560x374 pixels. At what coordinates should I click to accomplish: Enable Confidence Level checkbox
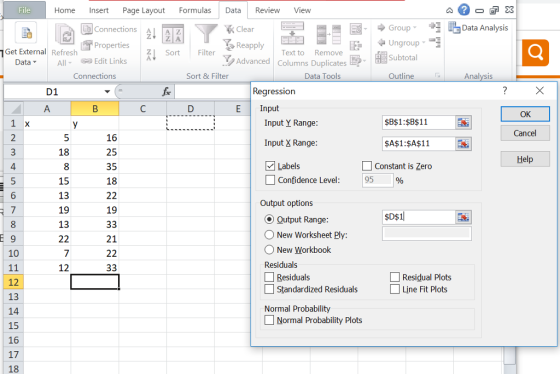pos(270,180)
